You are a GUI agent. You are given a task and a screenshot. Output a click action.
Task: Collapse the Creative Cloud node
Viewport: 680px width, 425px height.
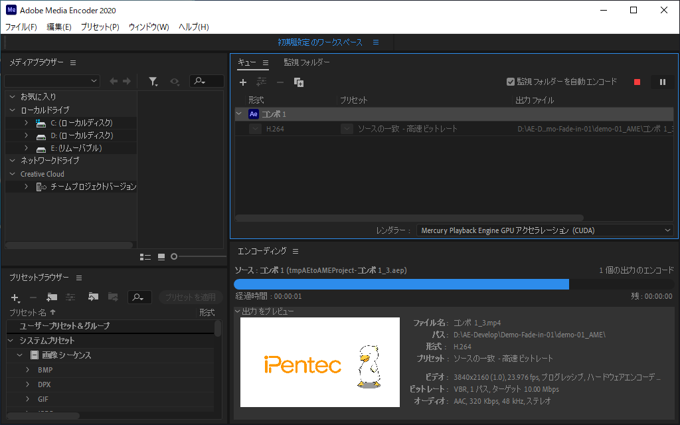(13, 174)
